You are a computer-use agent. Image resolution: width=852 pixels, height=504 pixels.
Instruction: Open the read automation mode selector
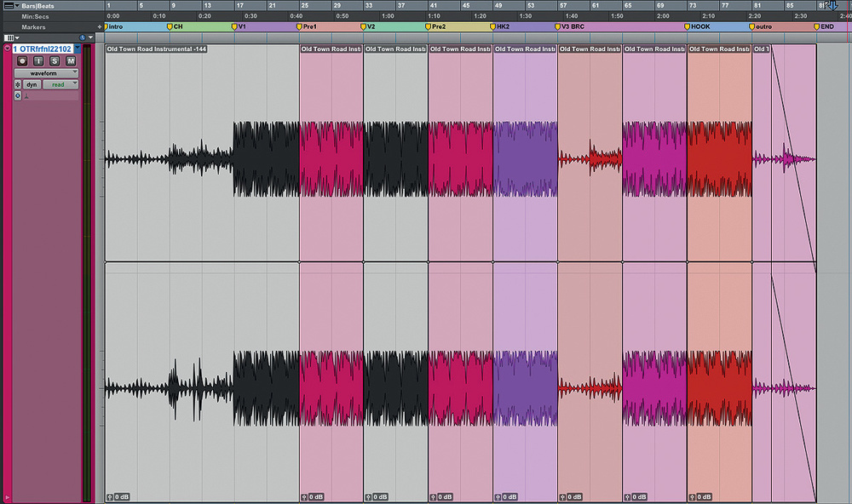coord(59,84)
